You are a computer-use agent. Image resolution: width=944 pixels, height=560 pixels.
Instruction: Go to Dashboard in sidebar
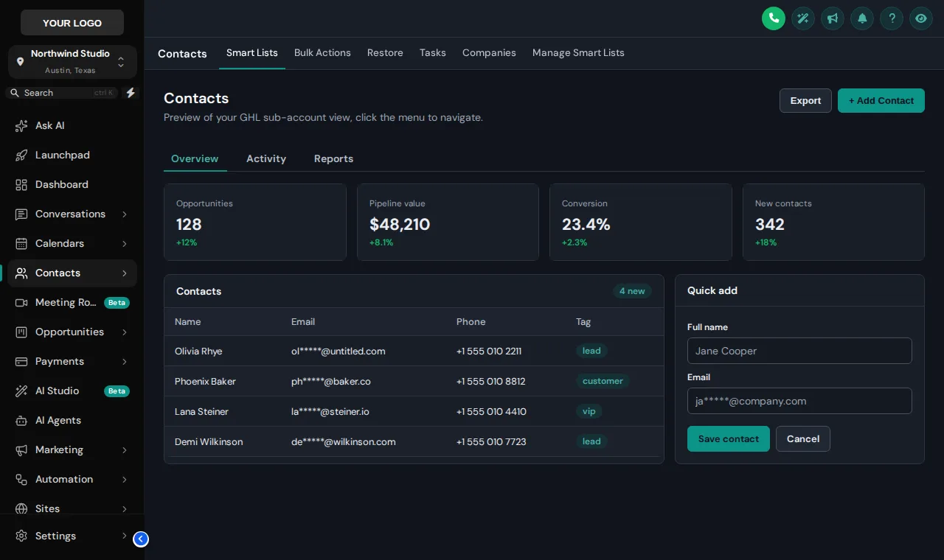[72, 185]
